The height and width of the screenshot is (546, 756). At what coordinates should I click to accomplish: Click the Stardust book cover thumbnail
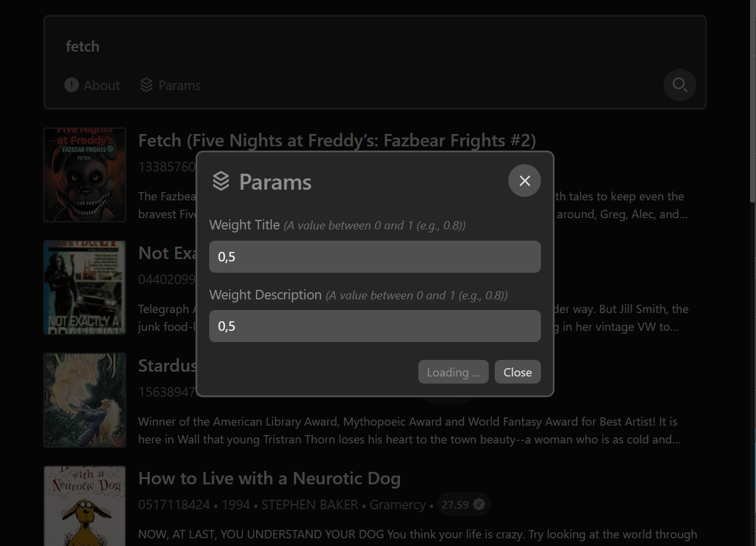[x=85, y=400]
